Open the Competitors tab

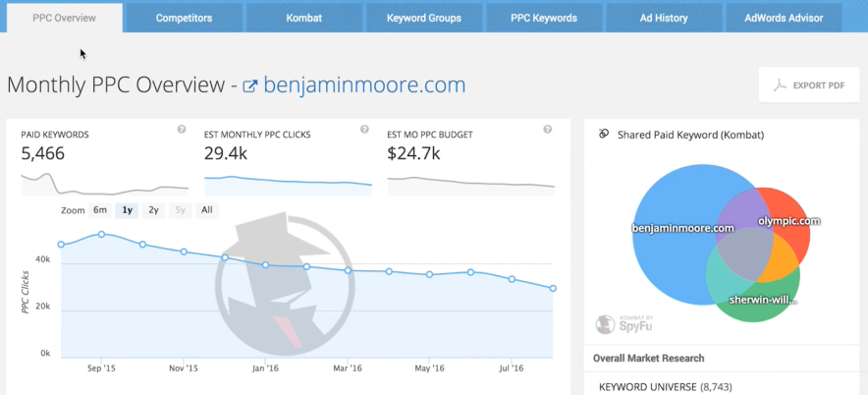coord(185,18)
